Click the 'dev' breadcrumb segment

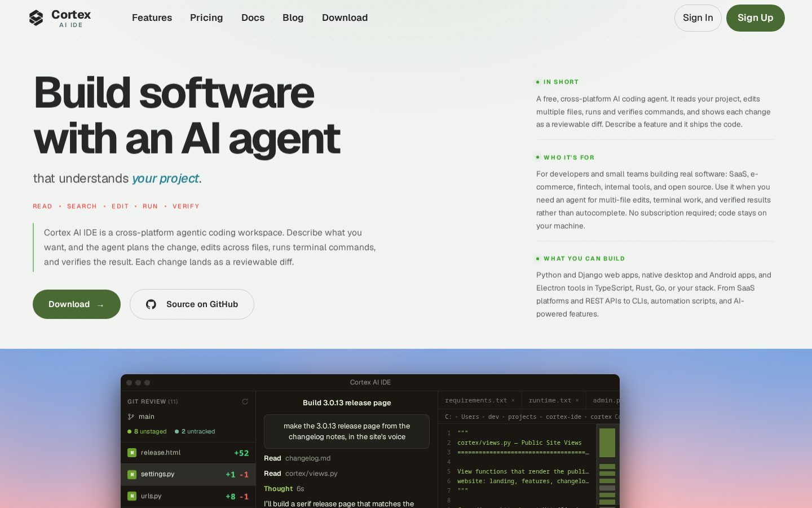coord(493,417)
